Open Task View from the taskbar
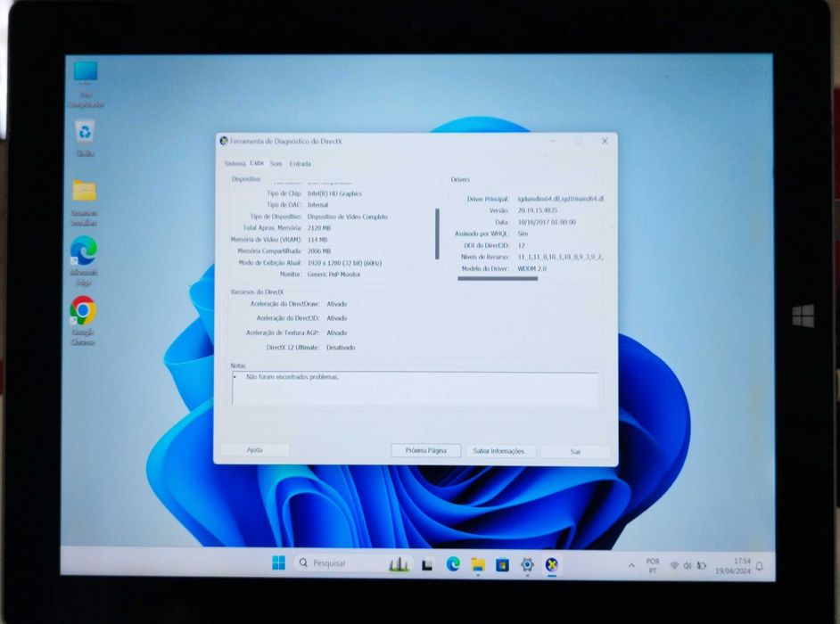Viewport: 840px width, 624px height. [x=427, y=564]
